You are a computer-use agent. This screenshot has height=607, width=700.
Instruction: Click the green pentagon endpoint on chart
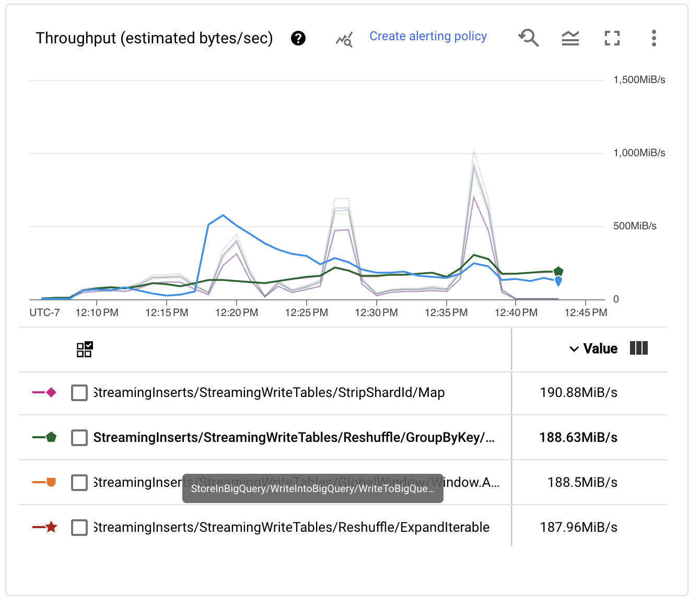[x=558, y=271]
